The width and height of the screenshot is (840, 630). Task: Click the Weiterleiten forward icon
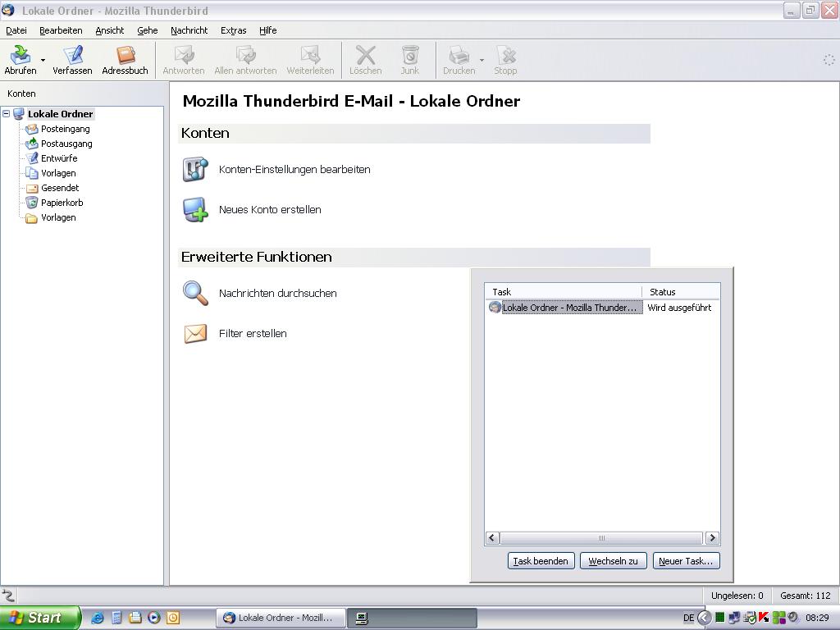(x=310, y=55)
